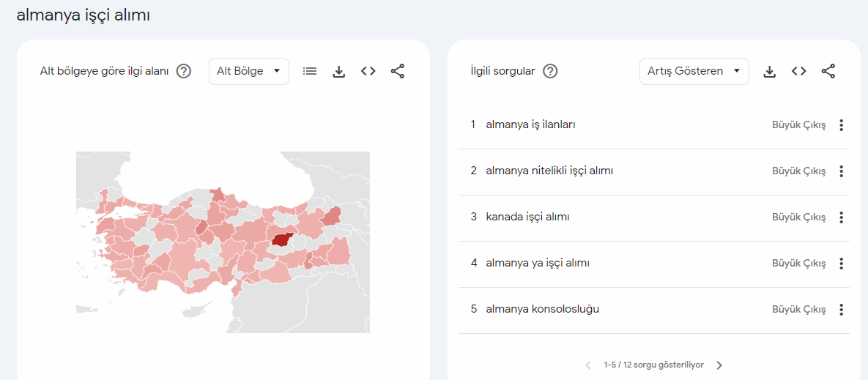The width and height of the screenshot is (868, 380).
Task: Open help for İlgili sorgular
Action: point(550,71)
